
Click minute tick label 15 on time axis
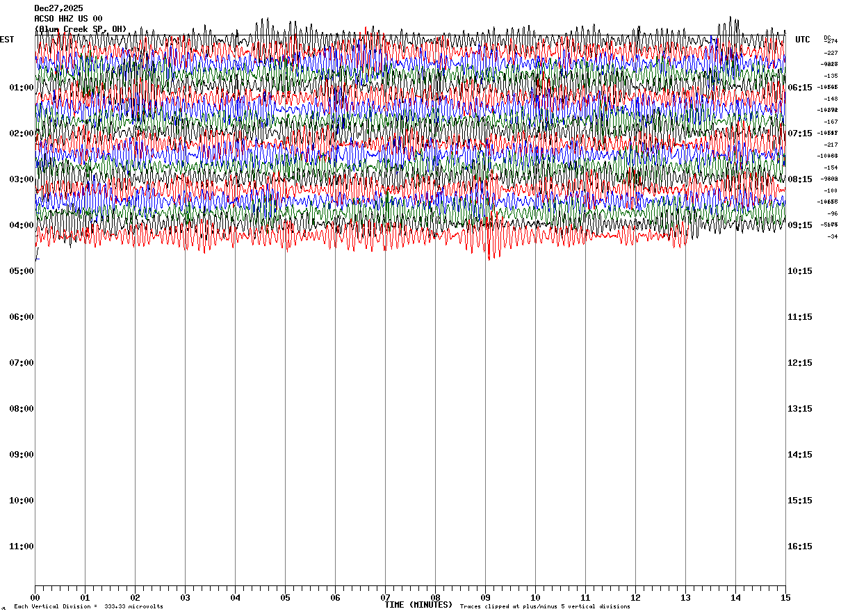(785, 597)
